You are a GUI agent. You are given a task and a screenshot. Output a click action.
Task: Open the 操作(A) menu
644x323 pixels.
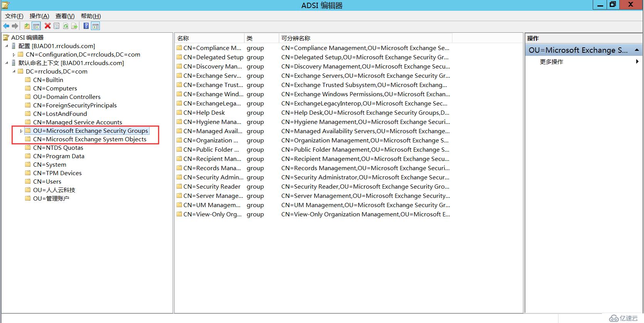point(39,16)
